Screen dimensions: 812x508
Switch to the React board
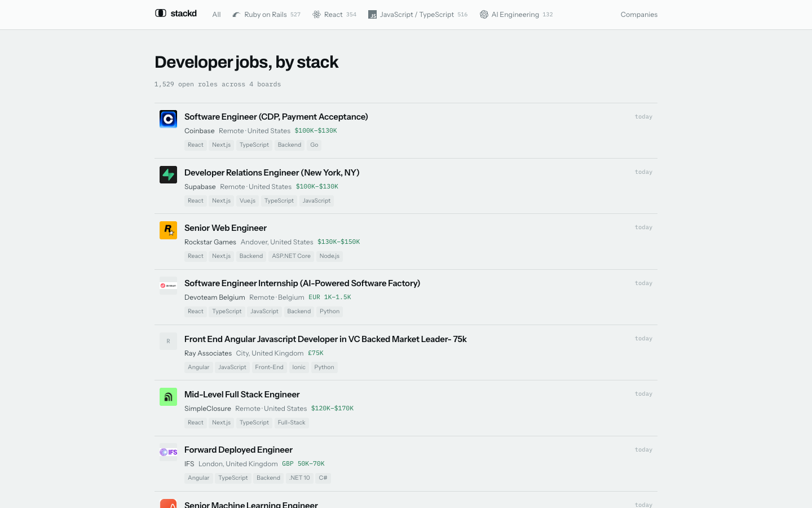click(334, 15)
